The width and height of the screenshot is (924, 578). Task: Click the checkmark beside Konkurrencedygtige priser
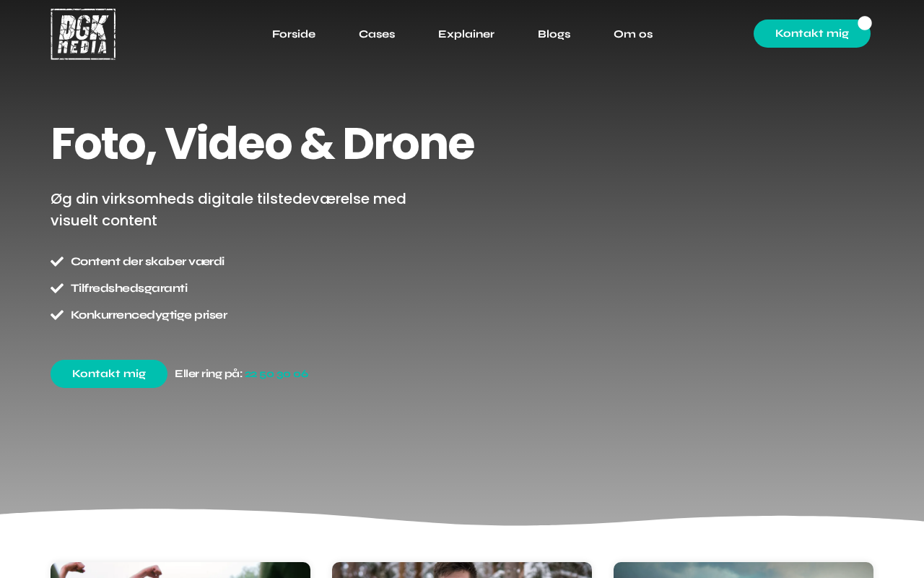click(x=57, y=315)
